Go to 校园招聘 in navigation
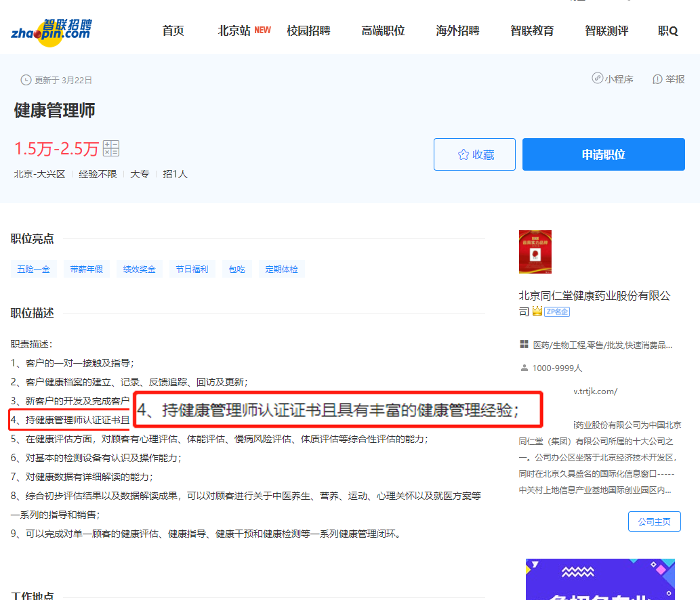Screen dimensions: 700x600 (x=308, y=30)
